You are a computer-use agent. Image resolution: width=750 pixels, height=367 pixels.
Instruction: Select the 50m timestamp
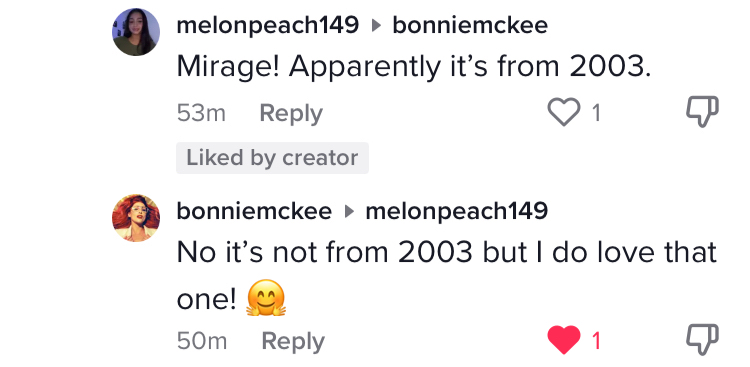click(202, 341)
